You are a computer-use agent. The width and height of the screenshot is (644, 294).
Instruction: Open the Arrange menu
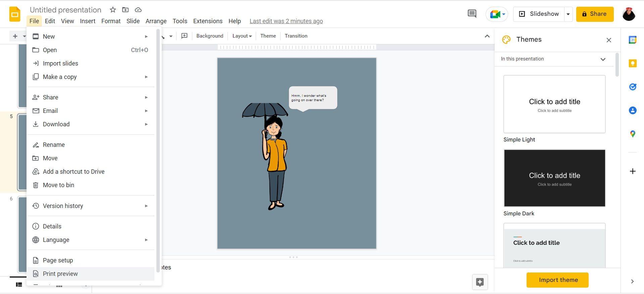click(x=156, y=21)
